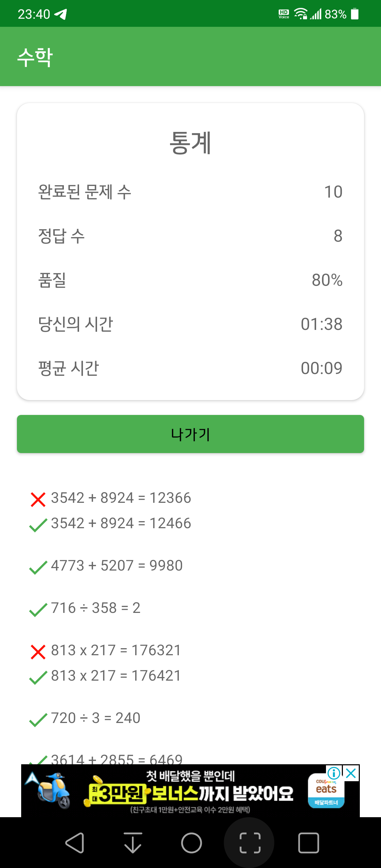Click the green check beside 3542 + 8924 = 12466
This screenshot has height=868, width=381.
38,525
